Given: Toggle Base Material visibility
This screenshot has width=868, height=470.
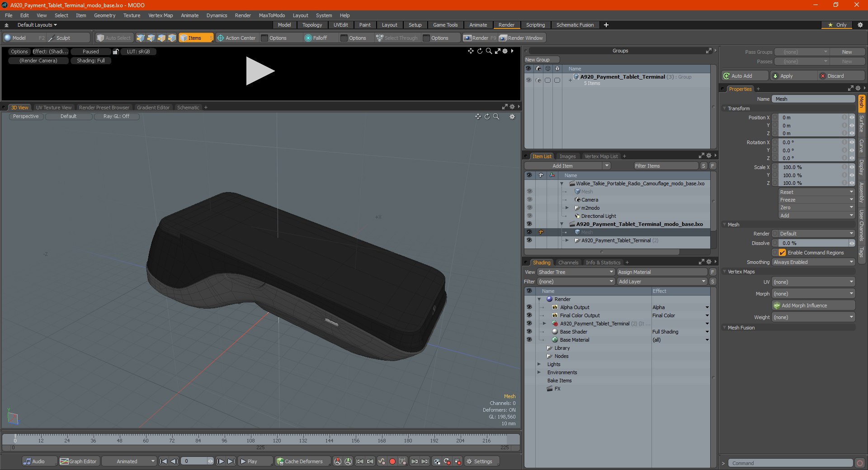Looking at the screenshot, I should (529, 340).
